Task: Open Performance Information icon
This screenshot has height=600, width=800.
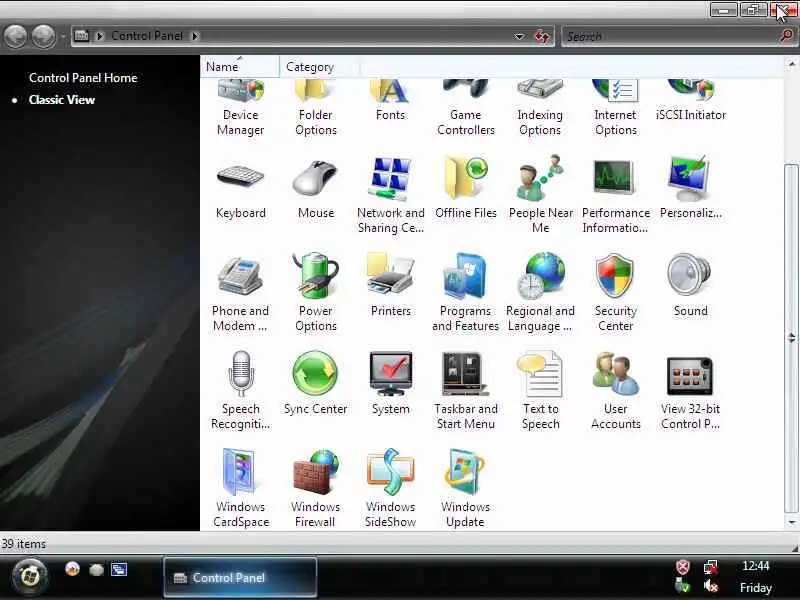Action: (615, 195)
